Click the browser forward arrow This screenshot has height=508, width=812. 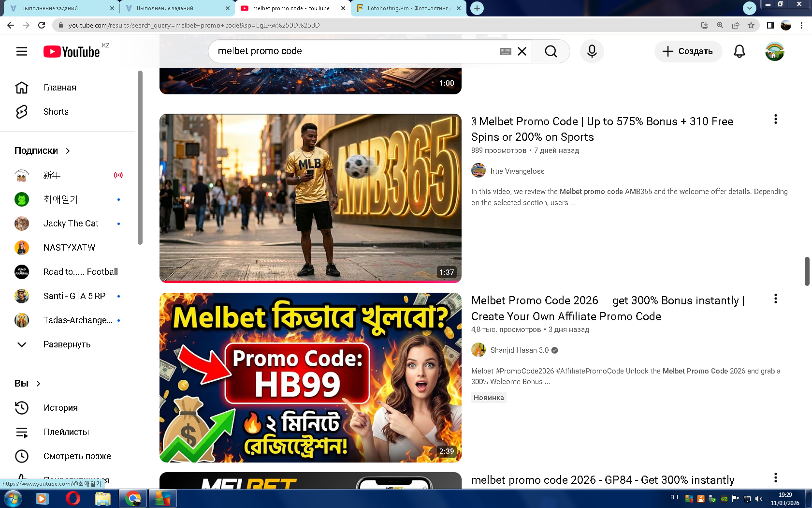point(26,25)
